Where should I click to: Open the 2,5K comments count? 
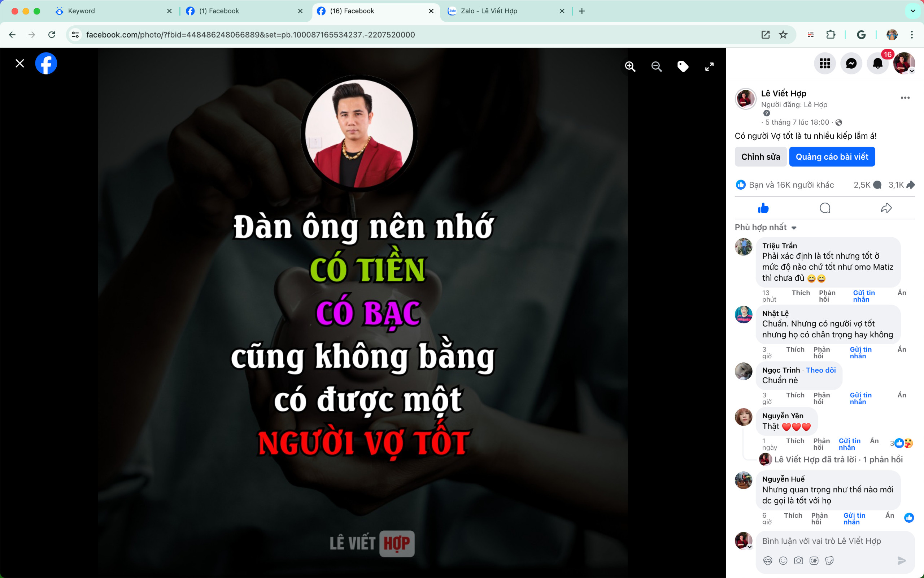click(x=867, y=185)
